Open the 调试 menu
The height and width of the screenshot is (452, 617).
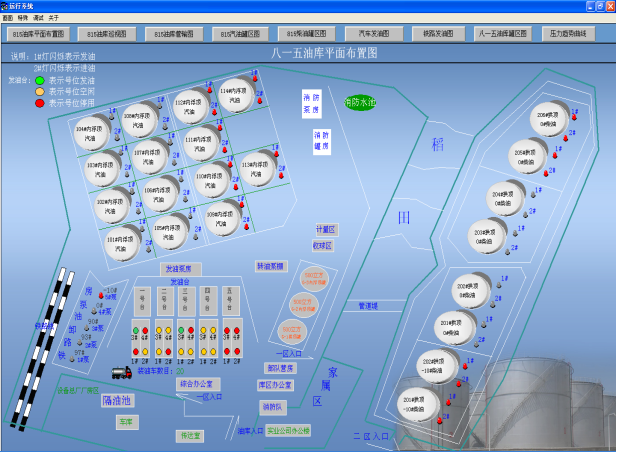(38, 18)
